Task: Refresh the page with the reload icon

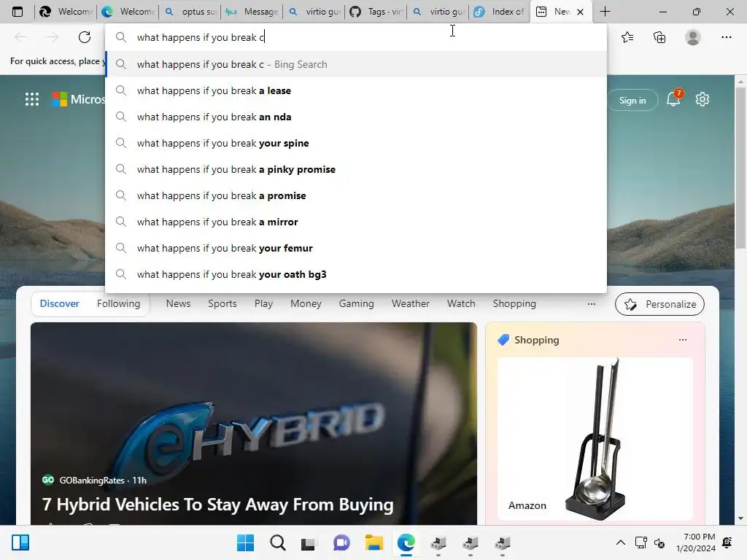Action: [85, 37]
